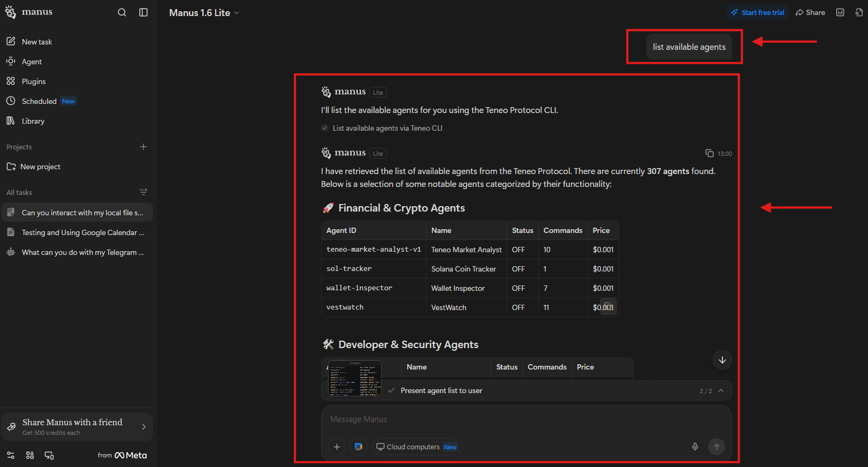Screen dimensions: 868x467
Task: Open the Agent section in sidebar
Action: click(77, 62)
